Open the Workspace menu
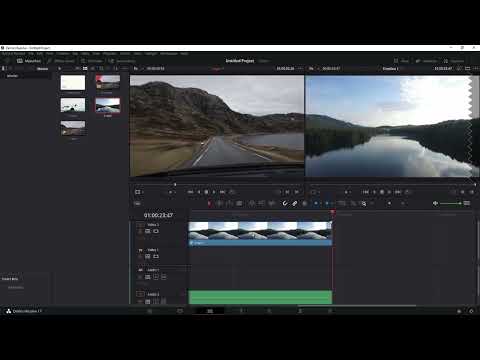 click(x=169, y=53)
